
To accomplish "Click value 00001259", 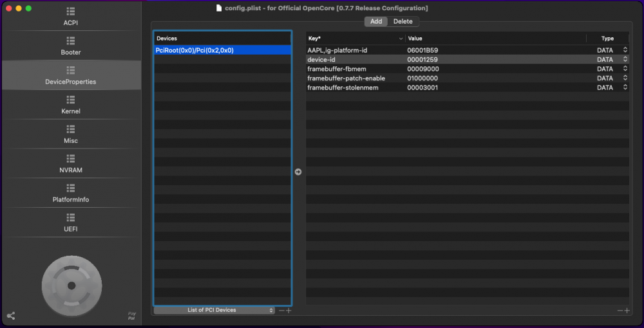I will [x=422, y=59].
